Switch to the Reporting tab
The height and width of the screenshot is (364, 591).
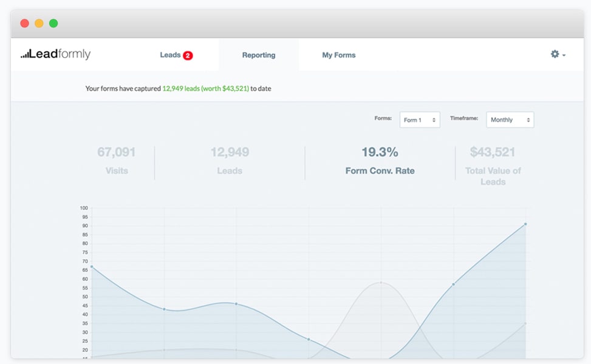[259, 55]
